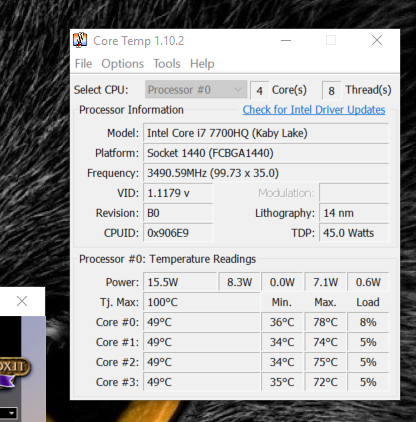Click Core #1 current temperature 49°C
The image size is (416, 422).
tap(201, 342)
